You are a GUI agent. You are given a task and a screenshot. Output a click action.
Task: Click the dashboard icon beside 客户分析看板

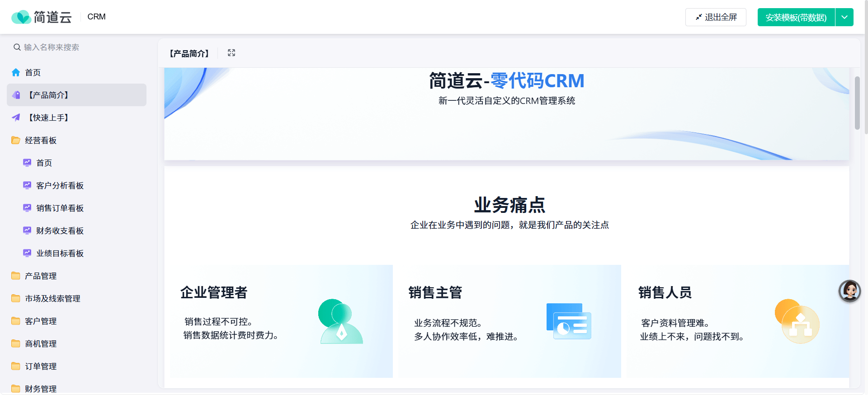[27, 185]
